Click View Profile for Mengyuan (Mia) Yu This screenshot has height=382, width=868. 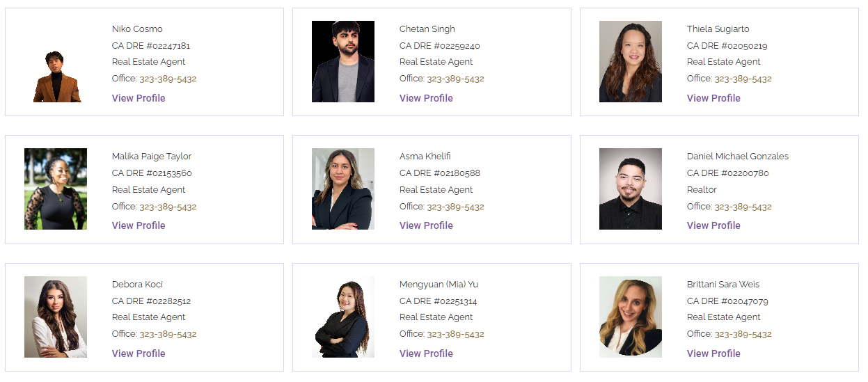(x=426, y=353)
